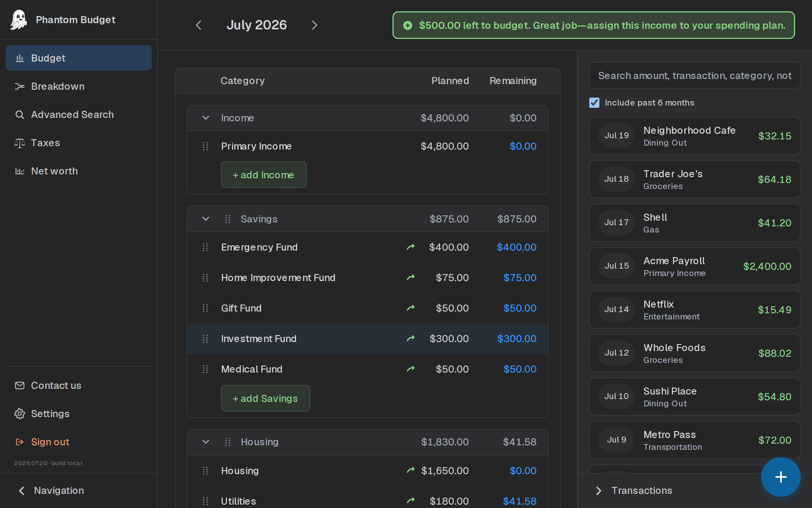Image resolution: width=812 pixels, height=508 pixels.
Task: Click the Contact us envelope icon
Action: [20, 385]
